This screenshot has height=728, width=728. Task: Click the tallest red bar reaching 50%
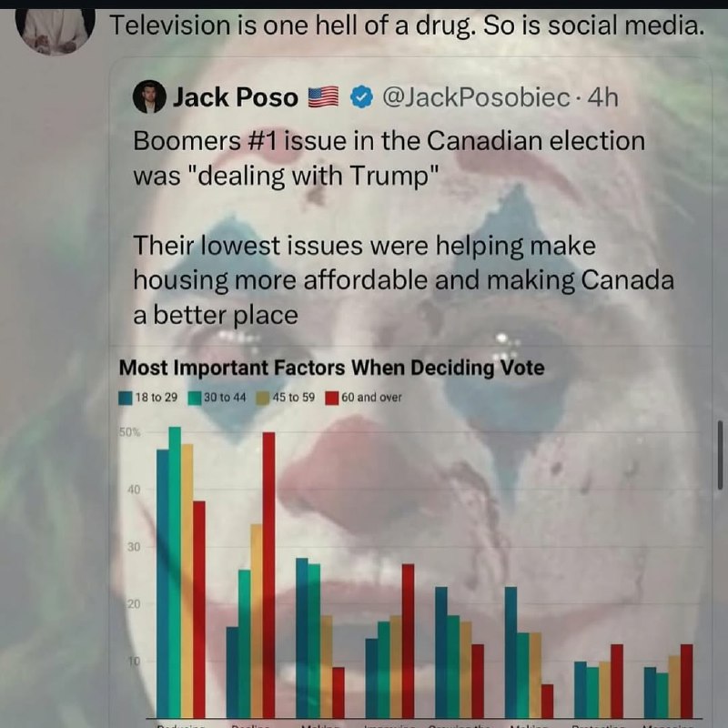tap(268, 575)
